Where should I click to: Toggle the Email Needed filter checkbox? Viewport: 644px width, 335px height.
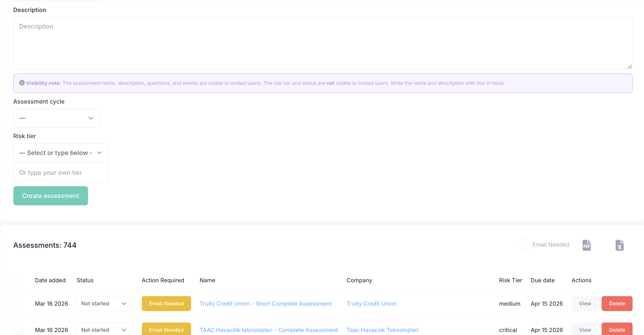pyautogui.click(x=524, y=245)
